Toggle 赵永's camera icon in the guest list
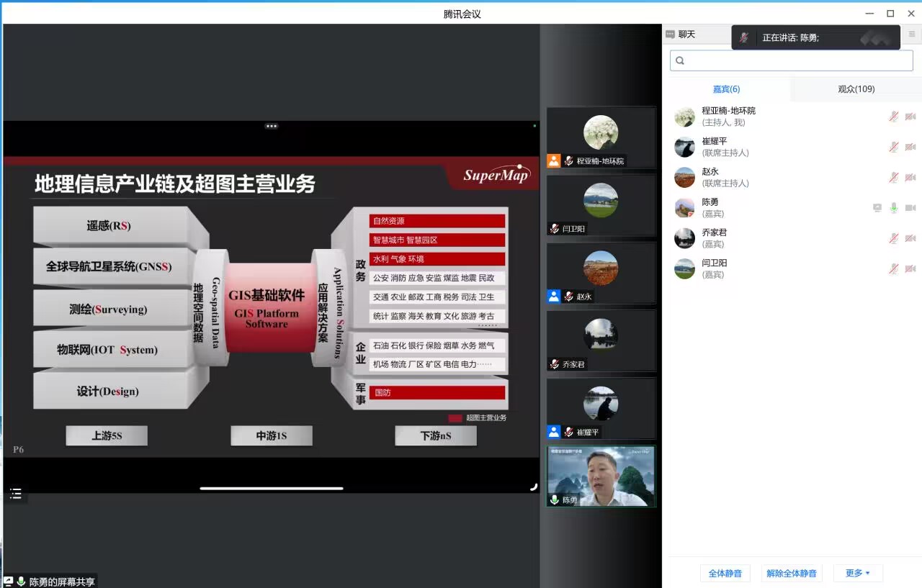Viewport: 922px width, 588px height. 910,177
